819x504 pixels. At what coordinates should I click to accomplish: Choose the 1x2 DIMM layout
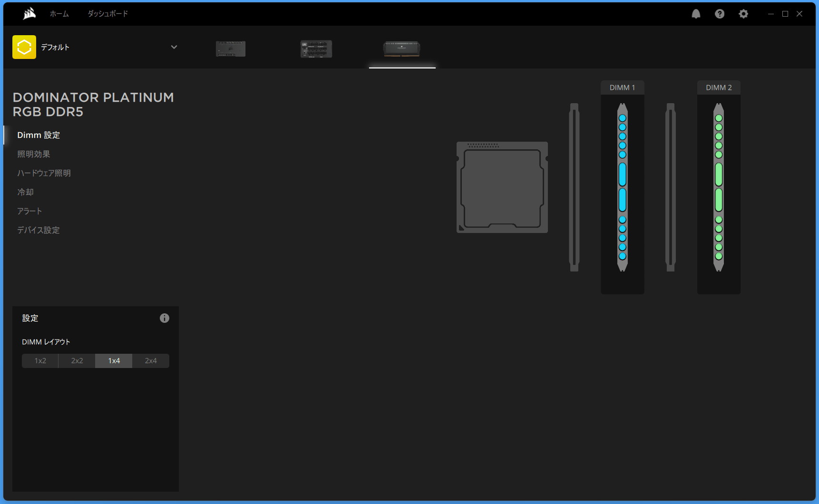(x=40, y=361)
